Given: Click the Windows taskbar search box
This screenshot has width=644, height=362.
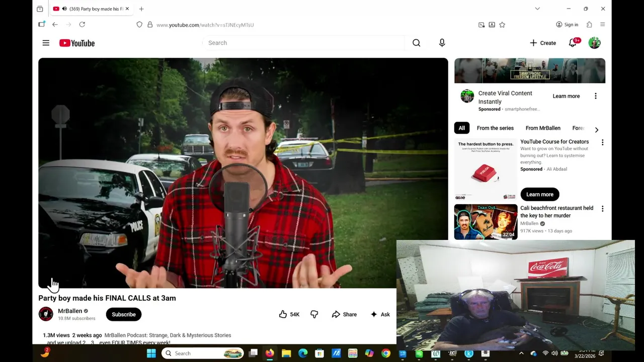Looking at the screenshot, I should click(x=203, y=353).
